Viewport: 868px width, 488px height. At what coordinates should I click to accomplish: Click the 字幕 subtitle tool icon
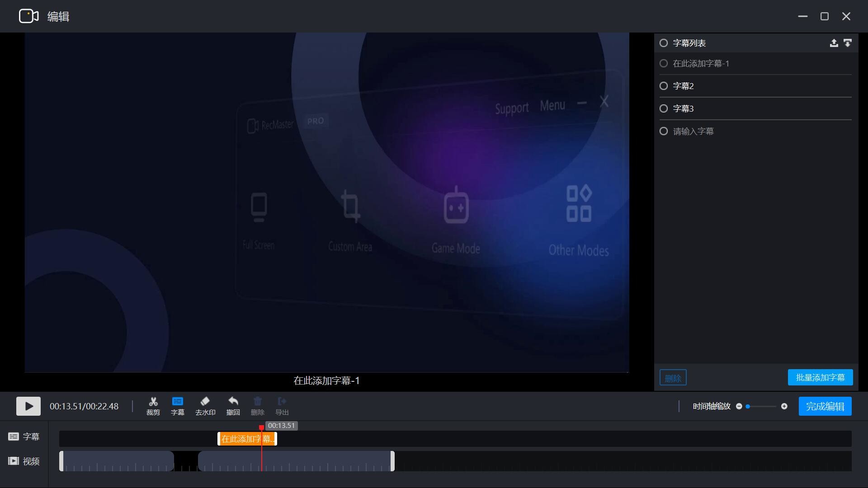177,405
